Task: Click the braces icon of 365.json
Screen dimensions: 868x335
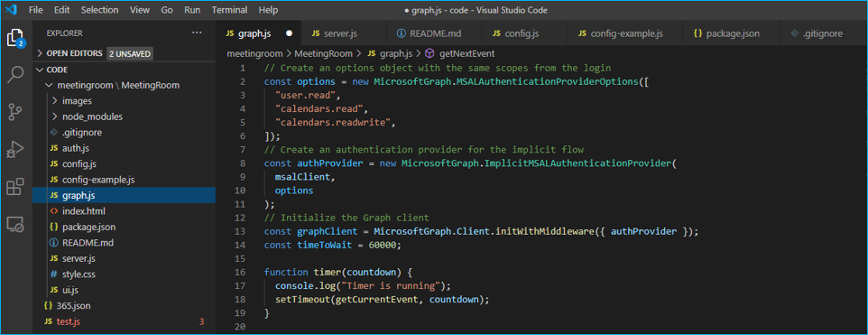Action: point(48,305)
